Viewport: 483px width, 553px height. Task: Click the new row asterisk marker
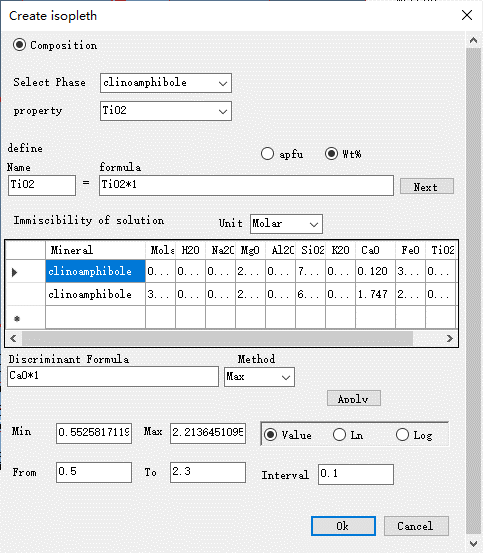pos(17,318)
